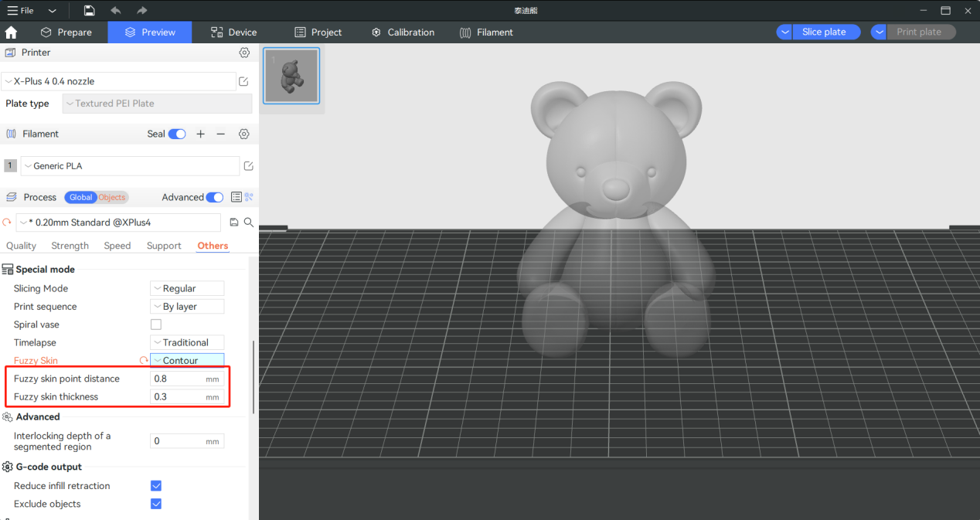
Task: Open the Print sequence By layer dropdown
Action: (x=187, y=307)
